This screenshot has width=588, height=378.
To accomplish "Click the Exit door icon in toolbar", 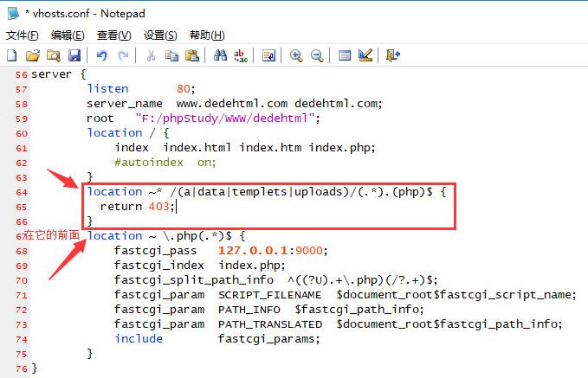I will pos(393,55).
